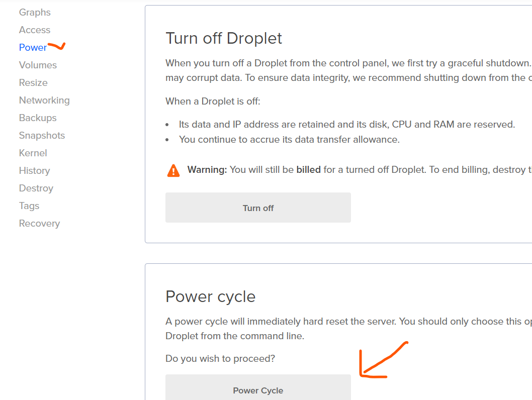Click the bold word "billed" in warning
This screenshot has width=532, height=400.
[308, 170]
